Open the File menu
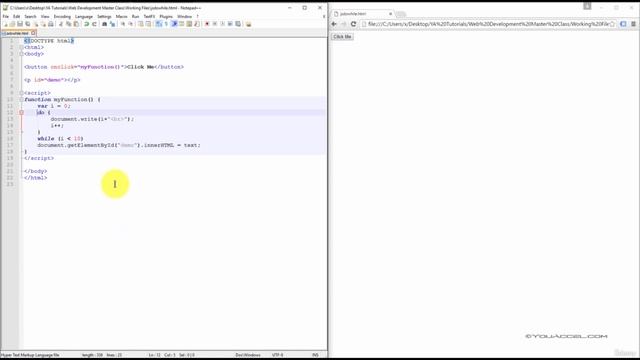Image resolution: width=640 pixels, height=360 pixels. point(6,16)
